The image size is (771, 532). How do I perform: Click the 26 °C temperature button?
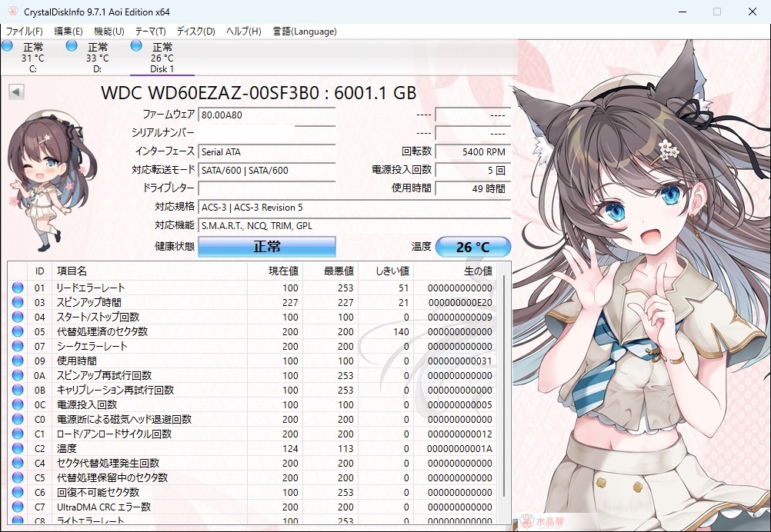tap(473, 247)
